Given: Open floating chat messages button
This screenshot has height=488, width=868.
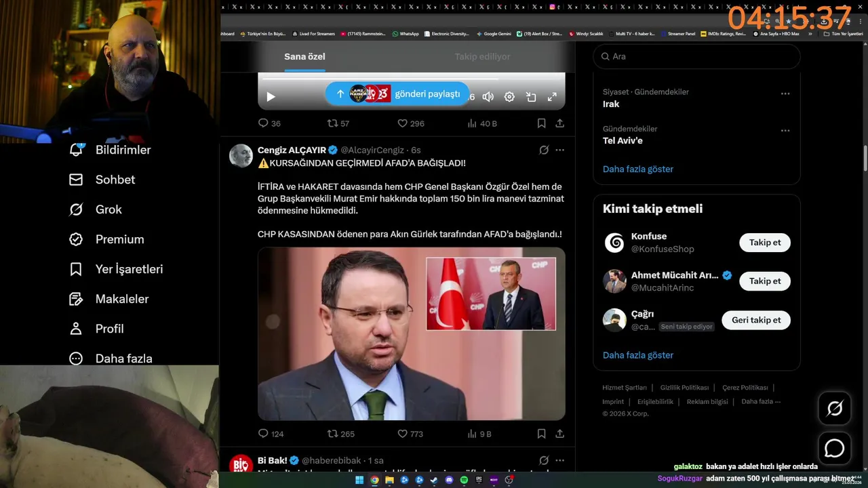Looking at the screenshot, I should coord(834,449).
